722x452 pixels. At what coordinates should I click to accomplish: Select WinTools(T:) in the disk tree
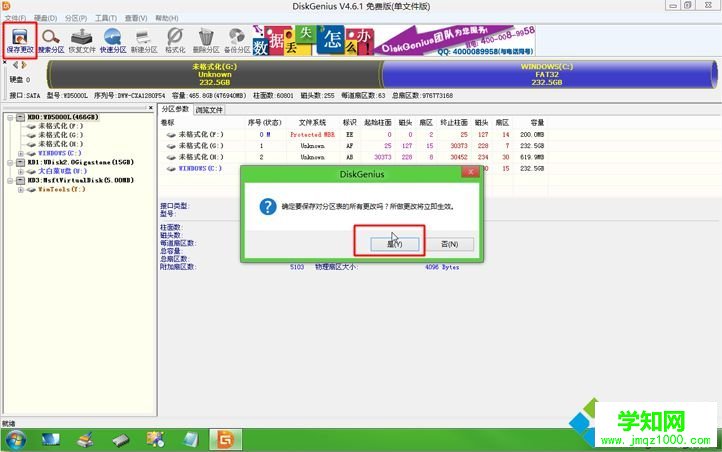pyautogui.click(x=61, y=190)
